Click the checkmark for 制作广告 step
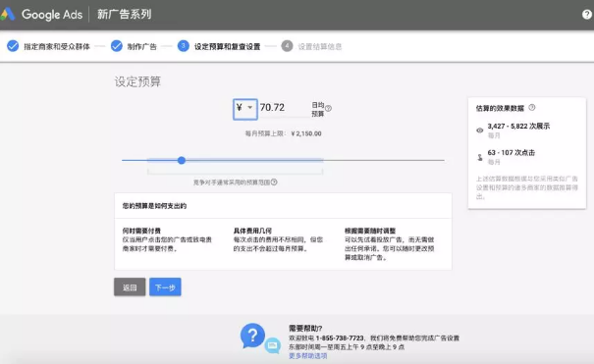 pos(116,46)
